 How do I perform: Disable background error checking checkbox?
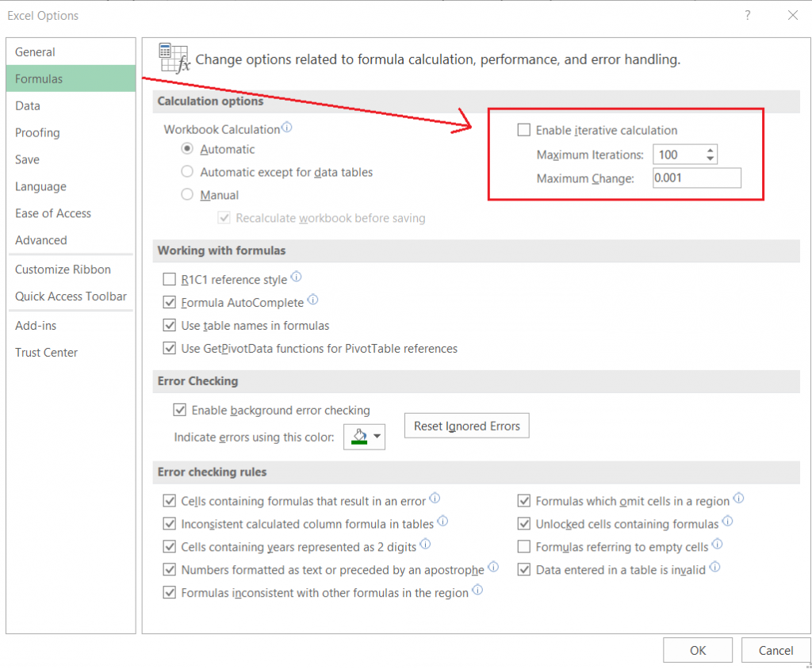coord(179,411)
